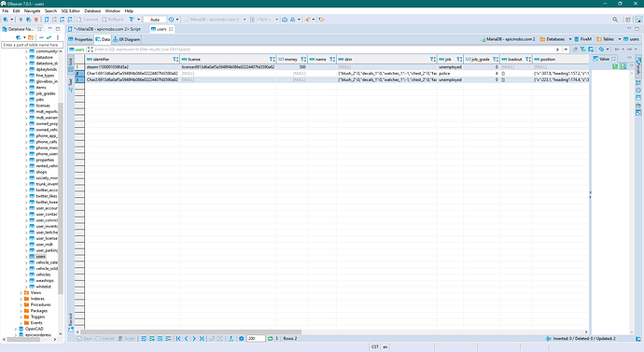Image resolution: width=644 pixels, height=352 pixels.
Task: Switch to the Properties tab
Action: point(80,39)
